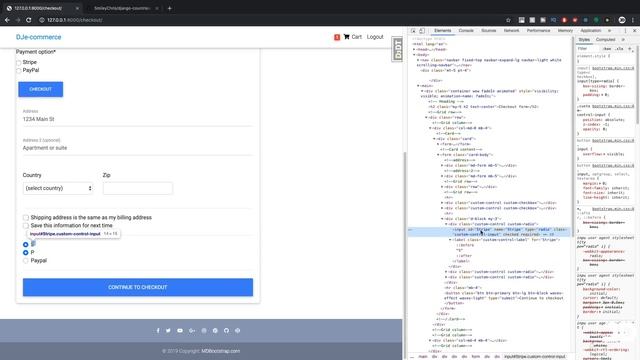Click the shopping cart icon
640x360 pixels.
click(x=347, y=37)
